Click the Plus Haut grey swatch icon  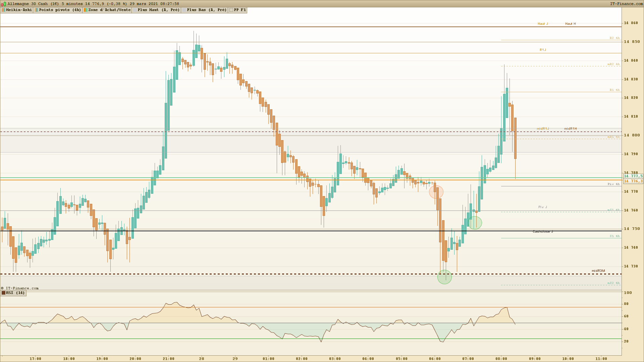click(135, 10)
